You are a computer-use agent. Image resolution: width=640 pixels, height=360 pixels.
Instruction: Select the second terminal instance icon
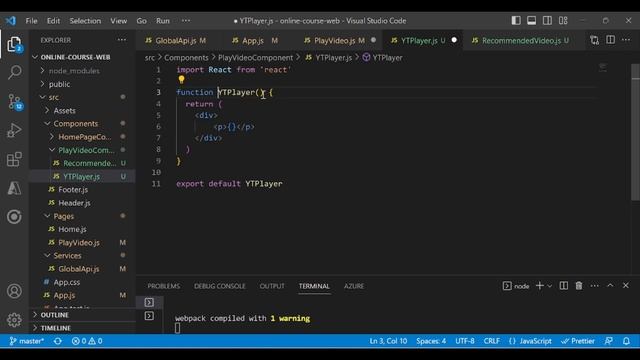149,316
